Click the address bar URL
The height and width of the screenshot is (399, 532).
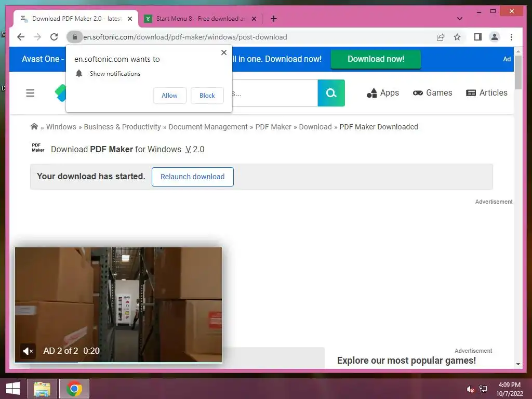(185, 37)
